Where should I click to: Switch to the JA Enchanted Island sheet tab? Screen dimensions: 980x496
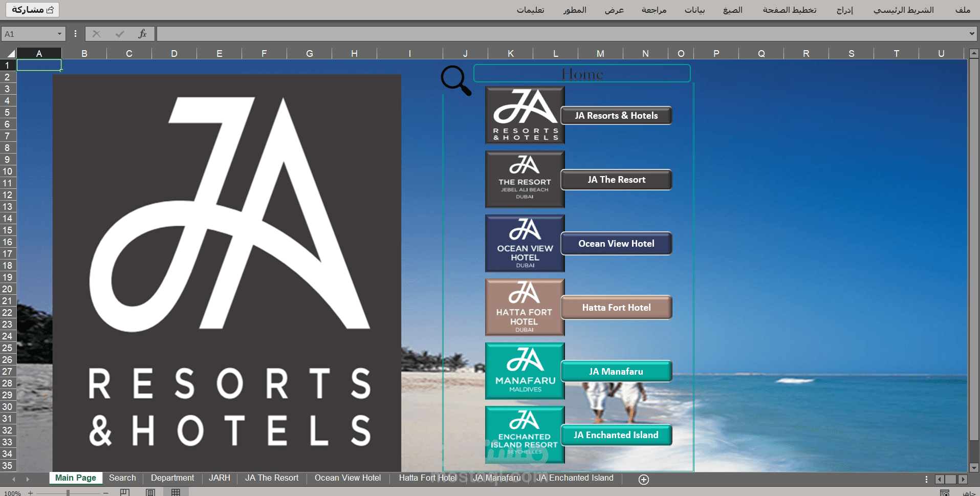click(575, 478)
